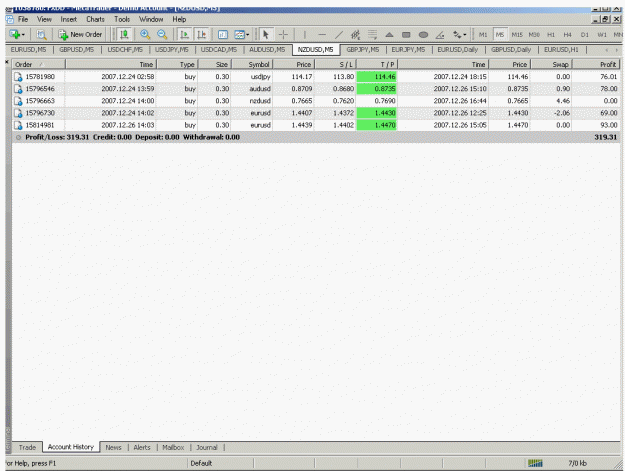Select the Crosshair tool
The height and width of the screenshot is (471, 625).
283,35
